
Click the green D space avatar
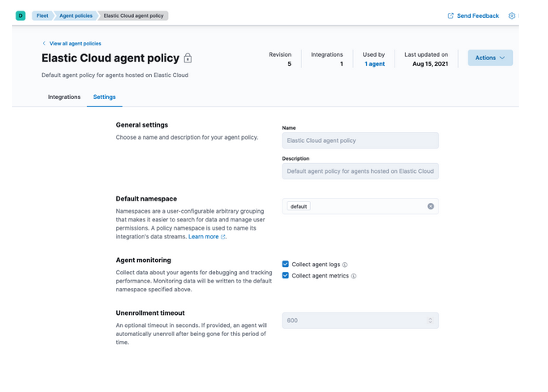click(20, 15)
